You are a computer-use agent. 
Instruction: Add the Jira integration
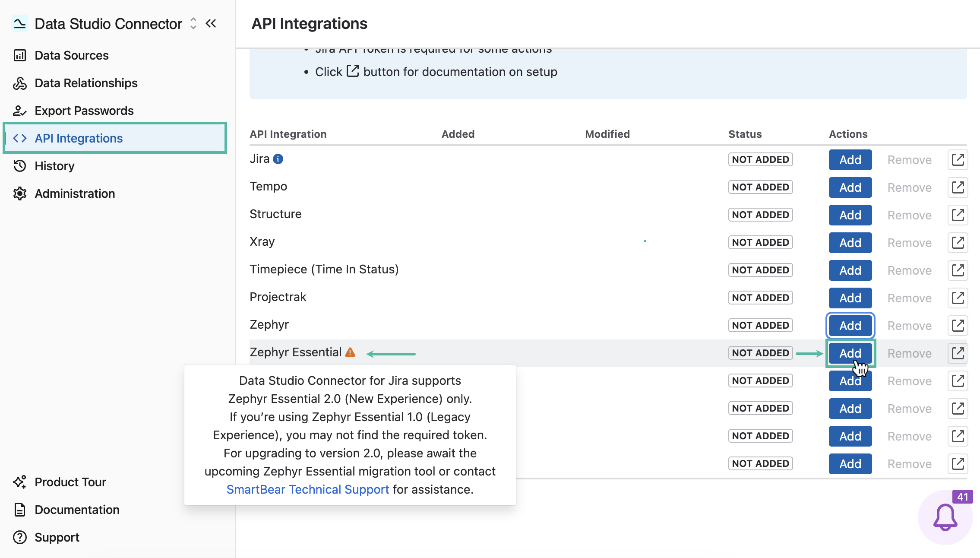850,160
